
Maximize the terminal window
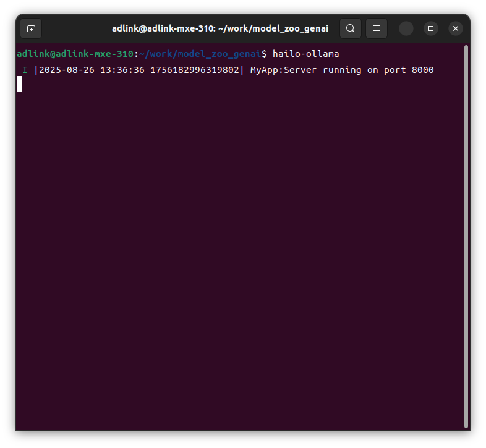coord(431,28)
